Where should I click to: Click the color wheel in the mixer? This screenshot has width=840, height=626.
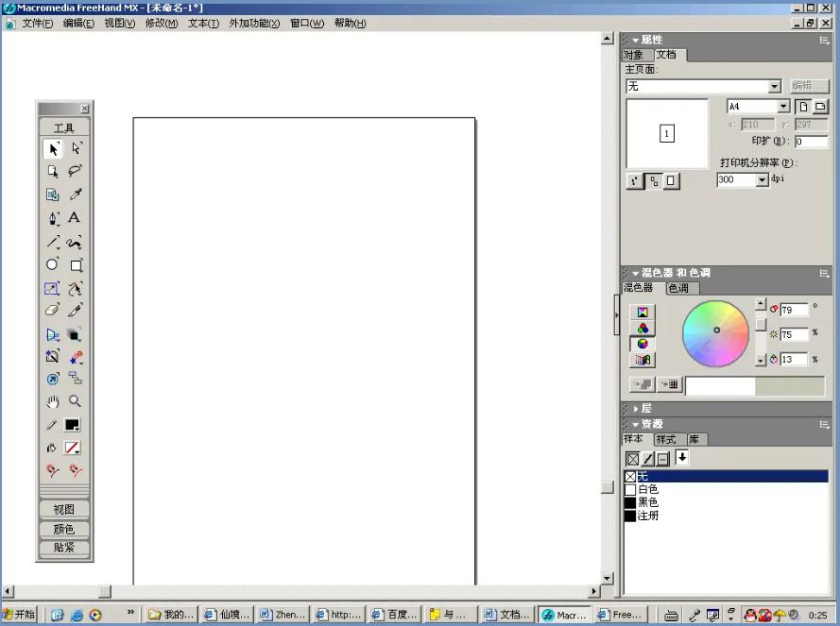pos(715,333)
